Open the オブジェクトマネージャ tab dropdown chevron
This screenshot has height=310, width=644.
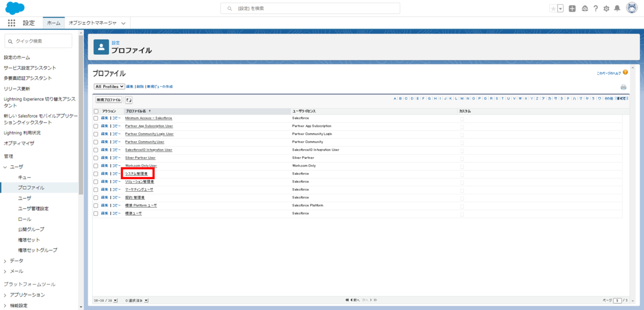pyautogui.click(x=123, y=23)
